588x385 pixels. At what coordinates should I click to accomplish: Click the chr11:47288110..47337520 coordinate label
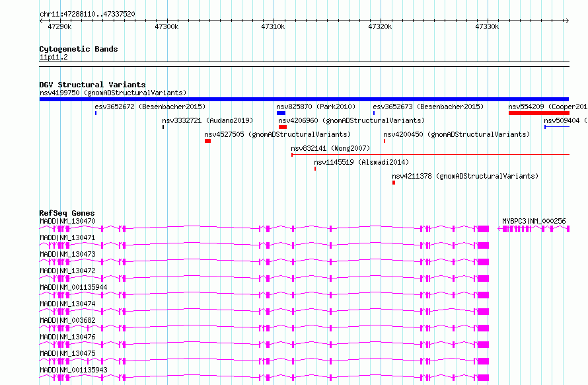click(87, 15)
